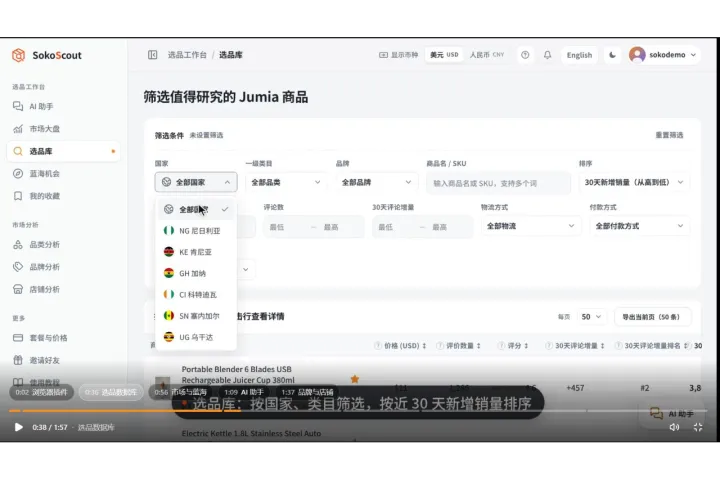Toggle dark mode moon icon

pyautogui.click(x=613, y=55)
